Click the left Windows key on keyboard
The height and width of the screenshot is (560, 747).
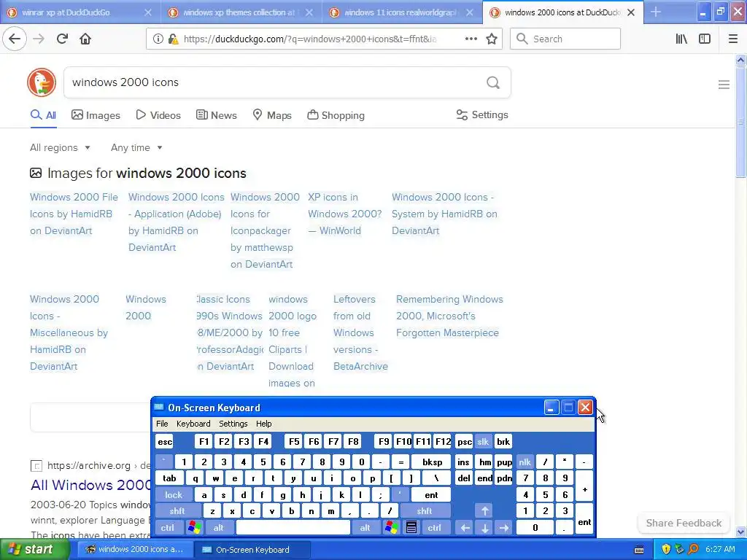194,528
